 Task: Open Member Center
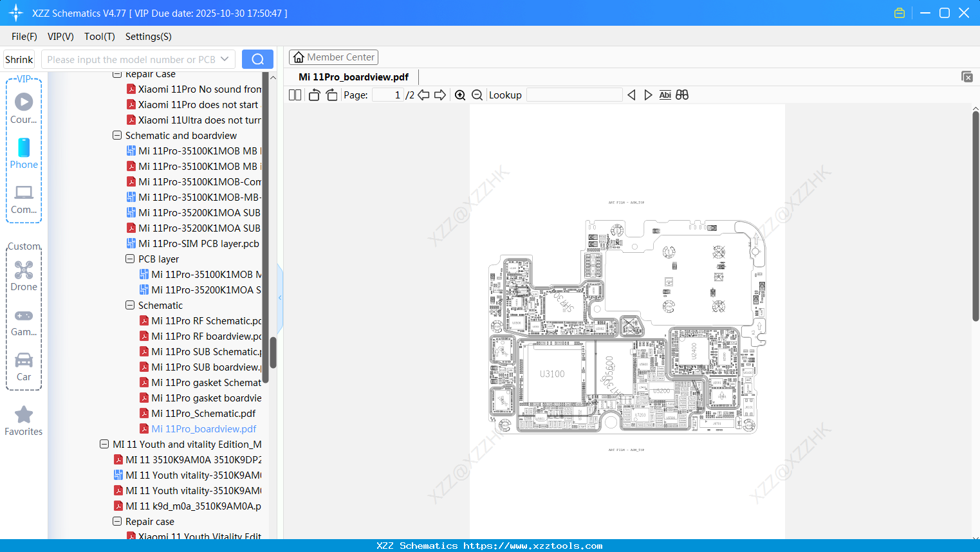(333, 57)
